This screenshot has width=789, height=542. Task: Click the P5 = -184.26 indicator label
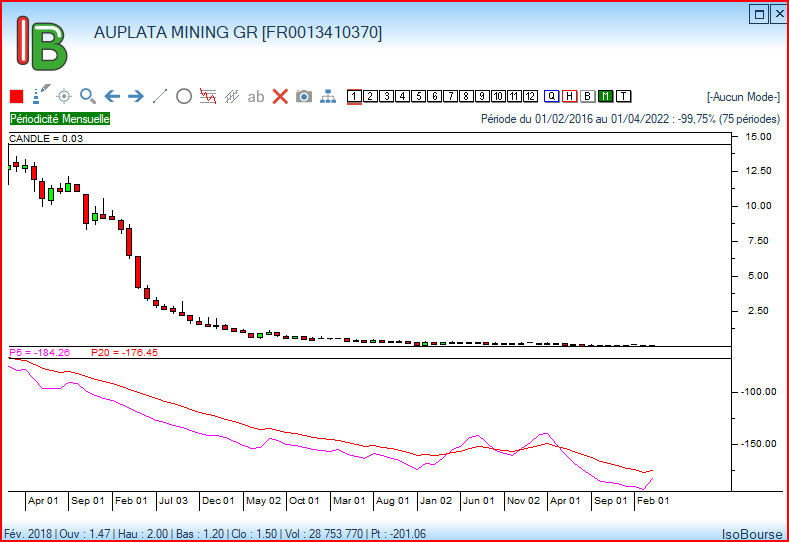coord(40,352)
